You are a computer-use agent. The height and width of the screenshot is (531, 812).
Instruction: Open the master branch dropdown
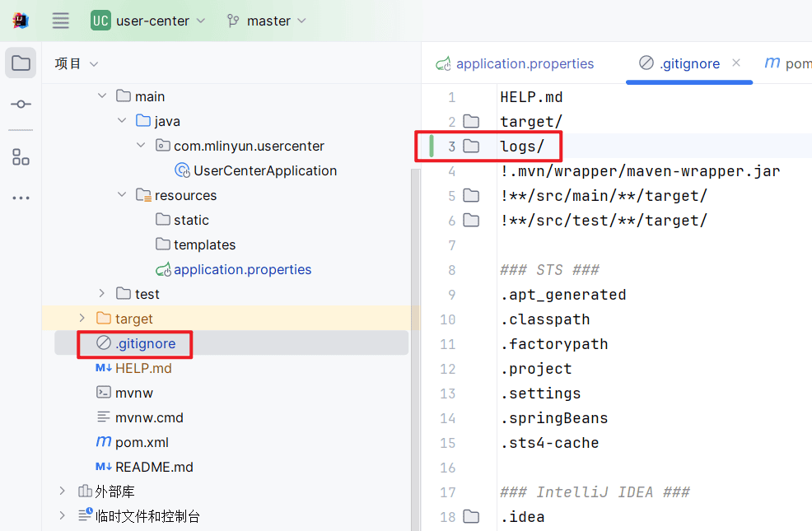click(x=266, y=21)
